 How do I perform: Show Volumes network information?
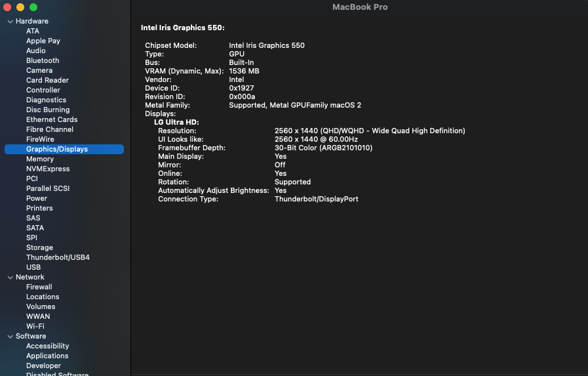pyautogui.click(x=41, y=306)
